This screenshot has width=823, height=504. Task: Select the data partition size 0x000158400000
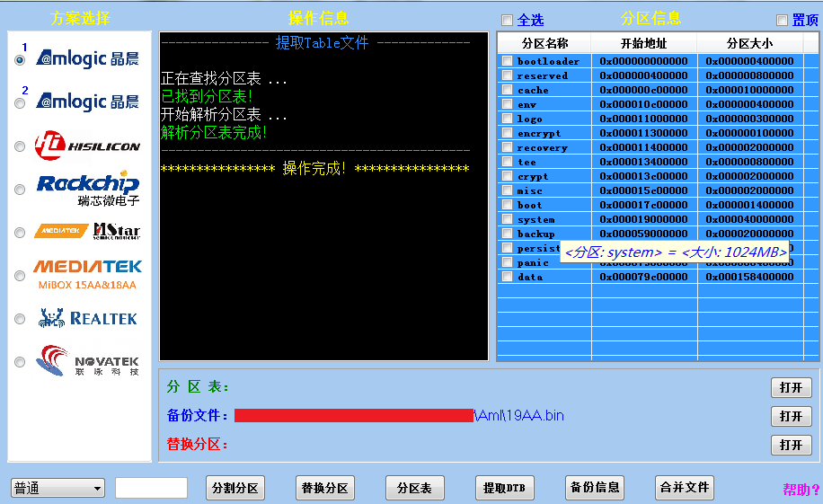(x=749, y=277)
